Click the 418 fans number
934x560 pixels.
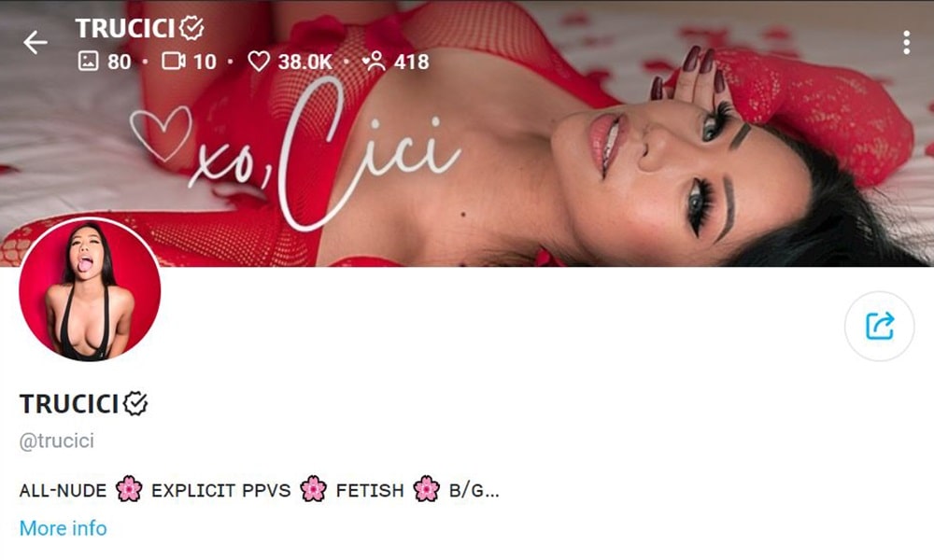point(411,62)
